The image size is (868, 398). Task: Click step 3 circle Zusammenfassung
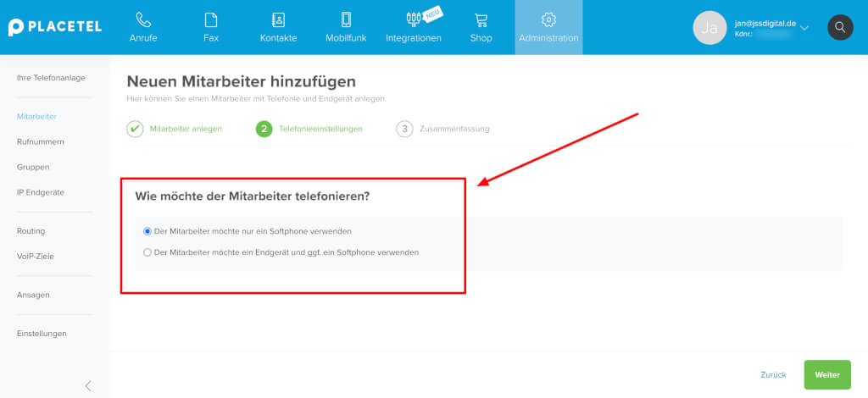[404, 129]
